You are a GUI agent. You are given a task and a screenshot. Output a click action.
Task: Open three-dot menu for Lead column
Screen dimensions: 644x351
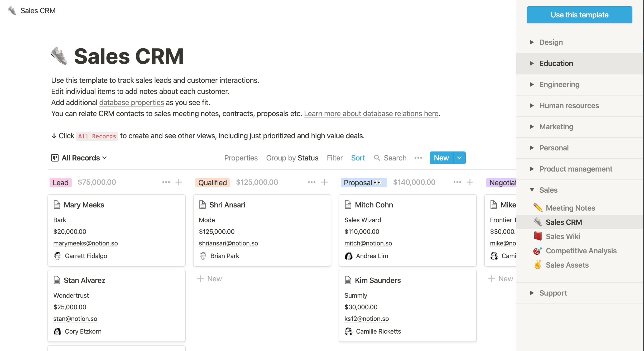(x=166, y=182)
